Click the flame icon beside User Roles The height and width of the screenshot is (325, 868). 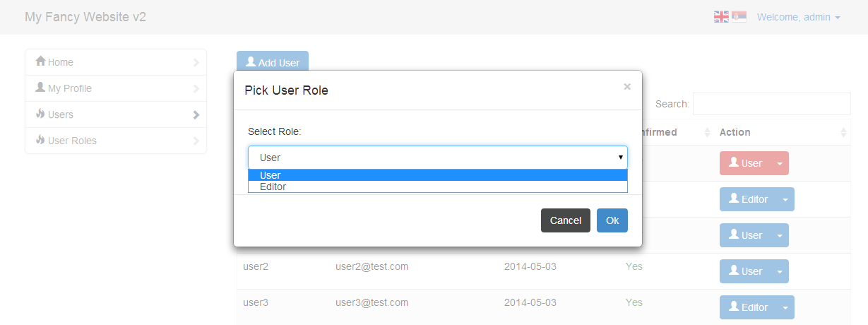coord(40,140)
